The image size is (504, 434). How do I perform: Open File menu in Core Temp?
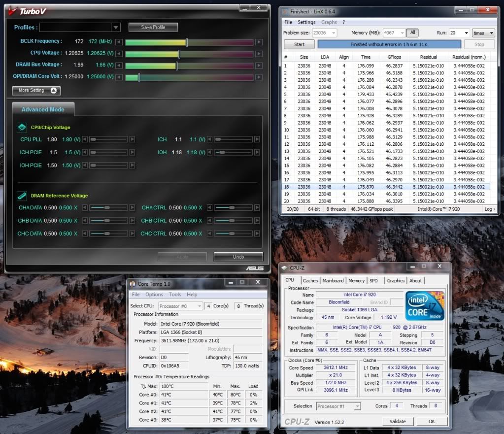[x=135, y=295]
